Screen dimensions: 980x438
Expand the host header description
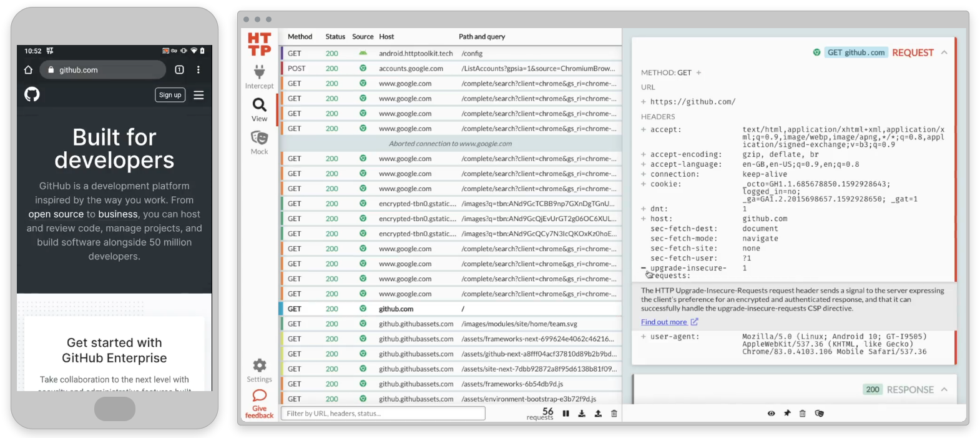(x=644, y=219)
